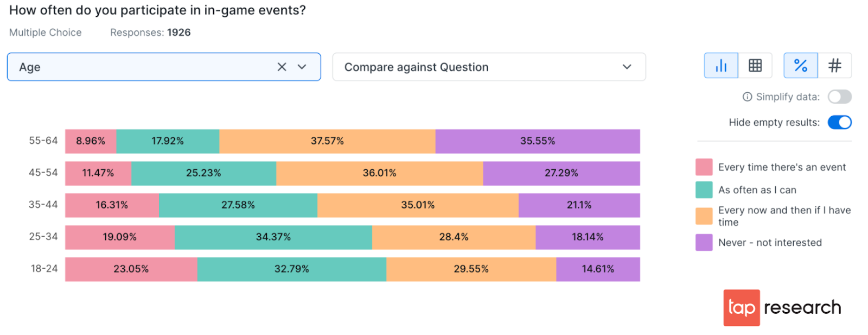Image resolution: width=868 pixels, height=335 pixels.
Task: Select the 'As often as I can' legend label
Action: coord(757,190)
